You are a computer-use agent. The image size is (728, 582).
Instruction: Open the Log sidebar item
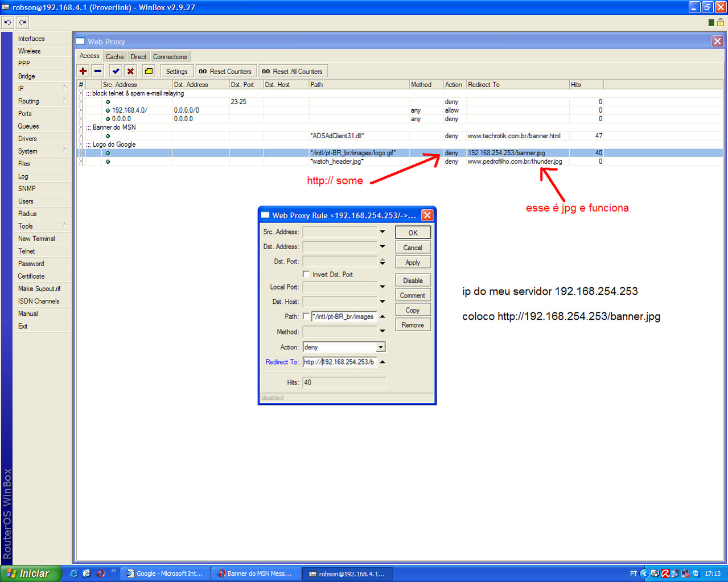(x=43, y=176)
